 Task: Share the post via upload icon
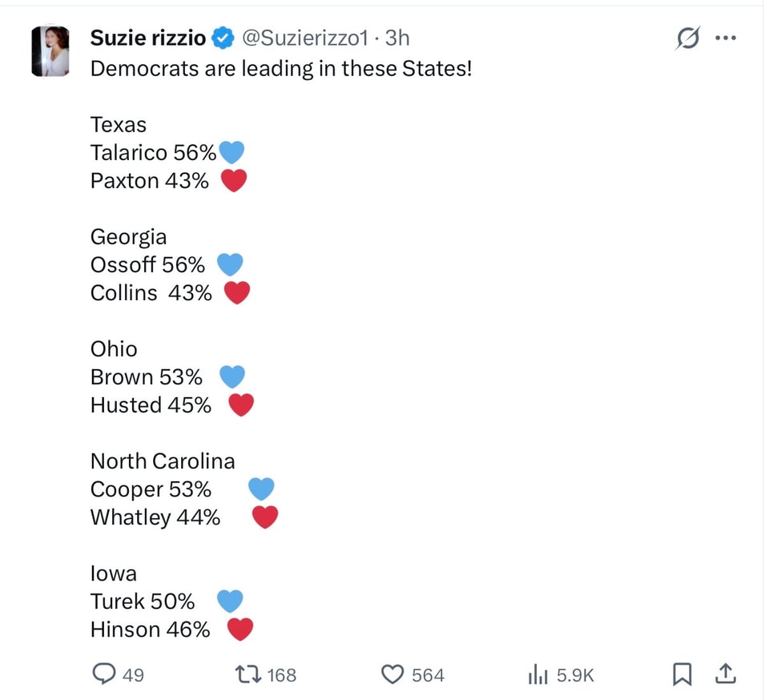tap(726, 674)
